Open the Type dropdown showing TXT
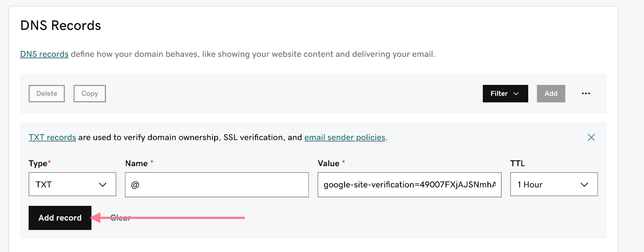The height and width of the screenshot is (252, 644). click(x=72, y=184)
